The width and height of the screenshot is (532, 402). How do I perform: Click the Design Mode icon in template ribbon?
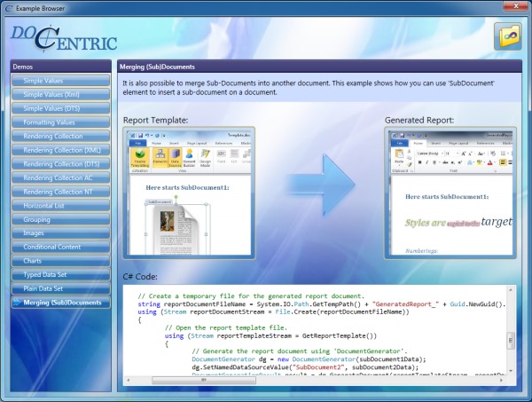(x=205, y=158)
